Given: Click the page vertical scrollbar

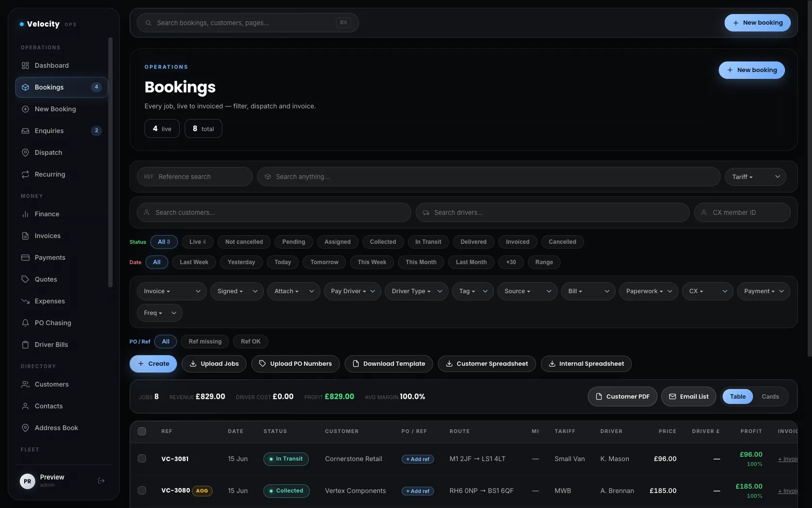Looking at the screenshot, I should coord(810,179).
